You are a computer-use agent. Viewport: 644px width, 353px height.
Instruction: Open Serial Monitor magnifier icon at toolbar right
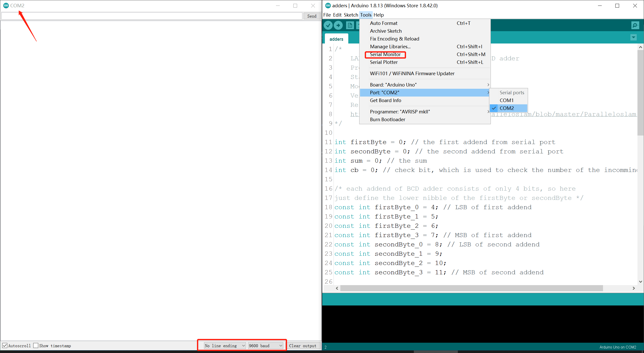coord(635,25)
